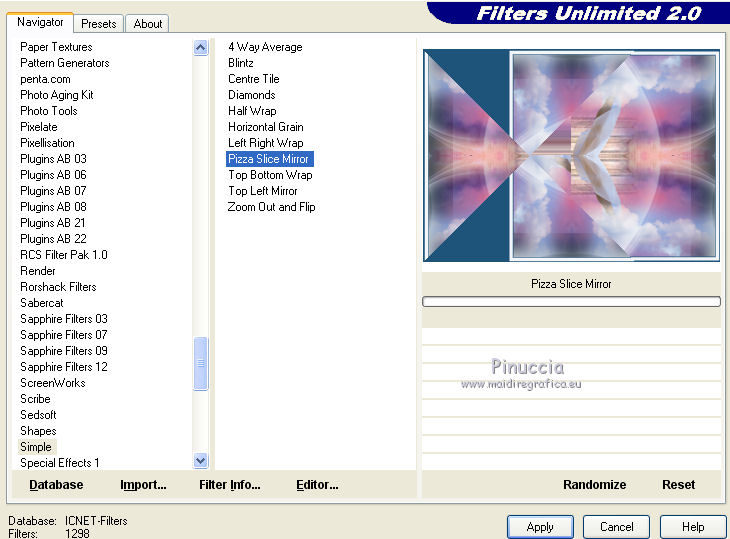Select Shapes category
730x539 pixels.
click(38, 431)
